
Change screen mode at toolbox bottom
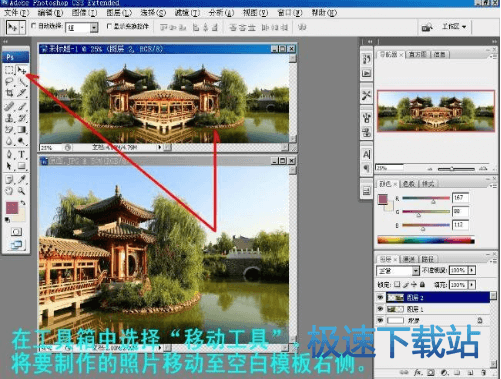(16, 245)
